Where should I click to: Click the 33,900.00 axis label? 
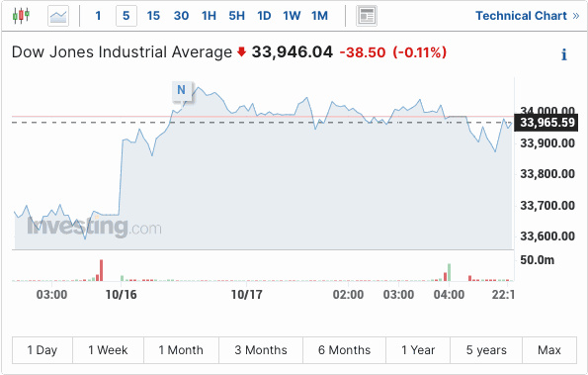click(547, 143)
